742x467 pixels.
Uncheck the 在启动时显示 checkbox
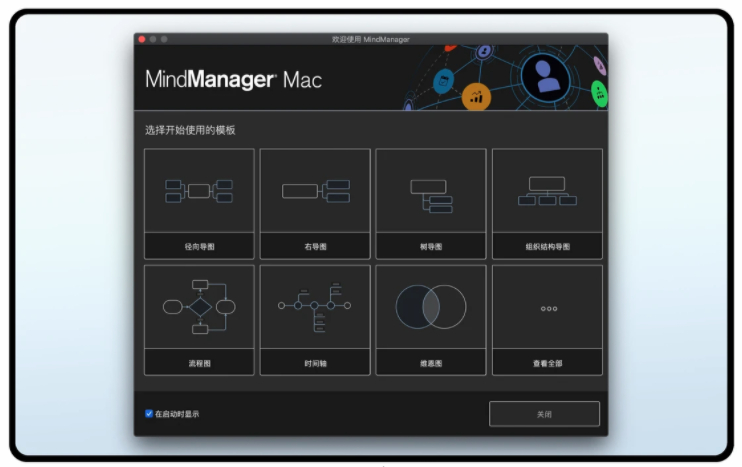pos(149,414)
